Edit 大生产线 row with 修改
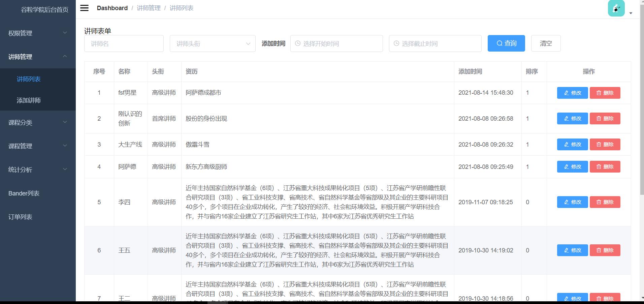Screen dimensions: 644x304 coord(572,144)
